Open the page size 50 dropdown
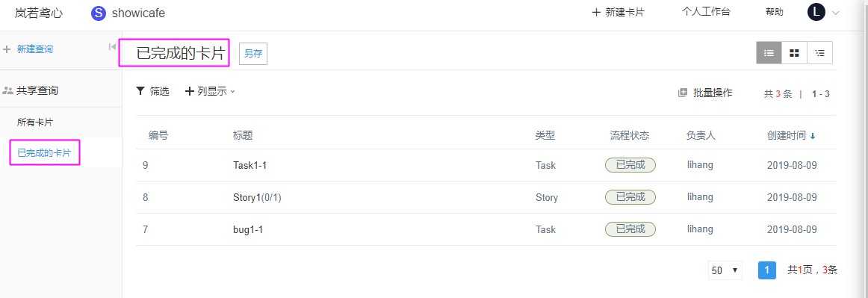Viewport: 868px width, 298px height. pyautogui.click(x=725, y=270)
